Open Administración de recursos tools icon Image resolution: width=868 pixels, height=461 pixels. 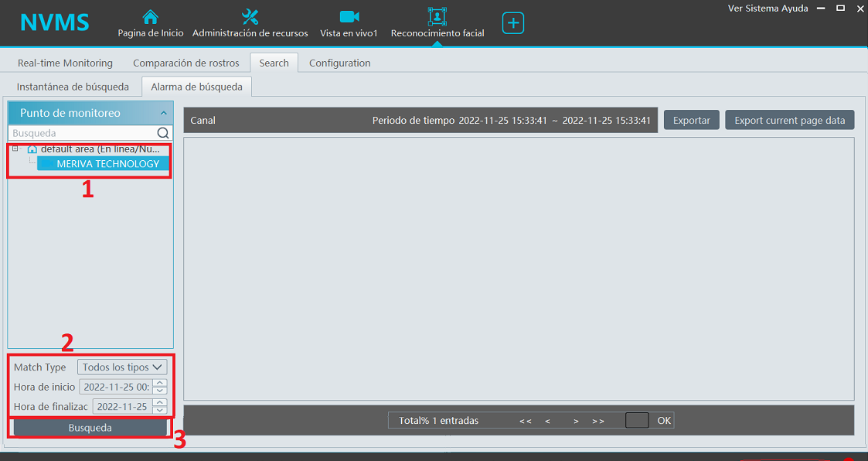250,17
